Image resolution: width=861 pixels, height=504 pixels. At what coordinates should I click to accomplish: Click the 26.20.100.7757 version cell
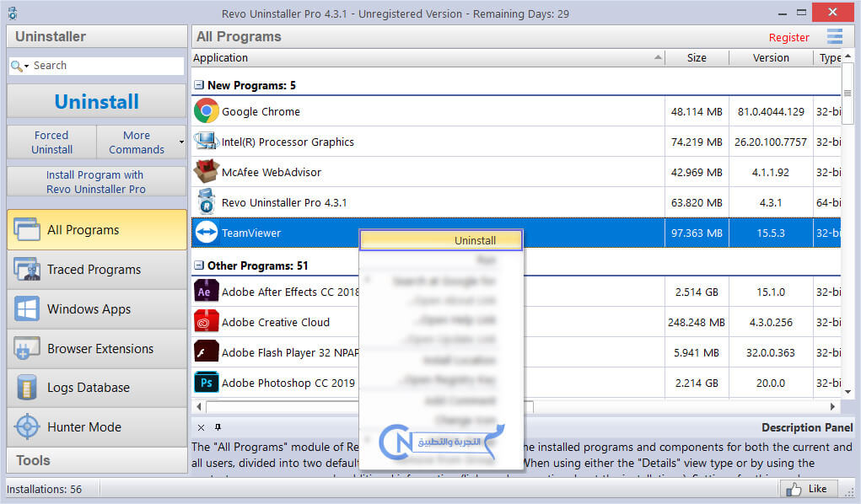click(x=771, y=142)
